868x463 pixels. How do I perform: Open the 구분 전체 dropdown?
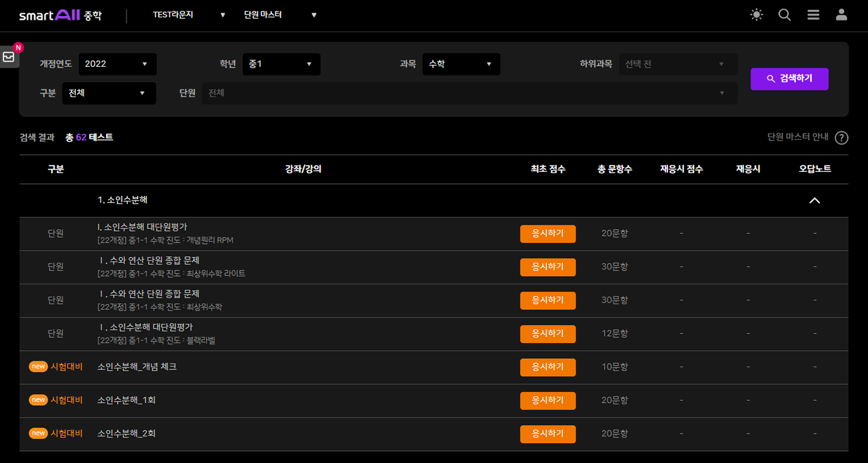point(108,93)
